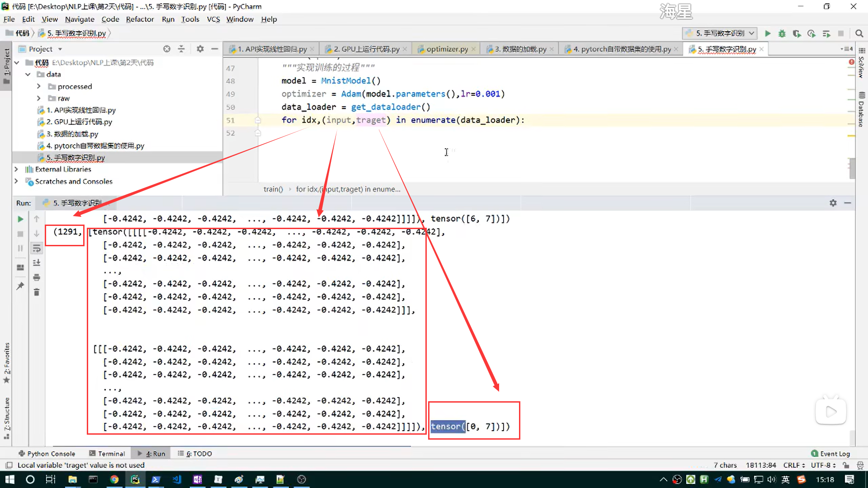
Task: Click locate target icon in Project panel
Action: point(167,49)
